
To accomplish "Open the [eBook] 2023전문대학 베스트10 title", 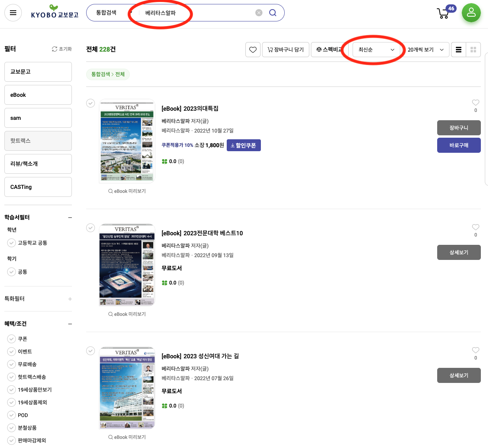I will click(x=202, y=233).
